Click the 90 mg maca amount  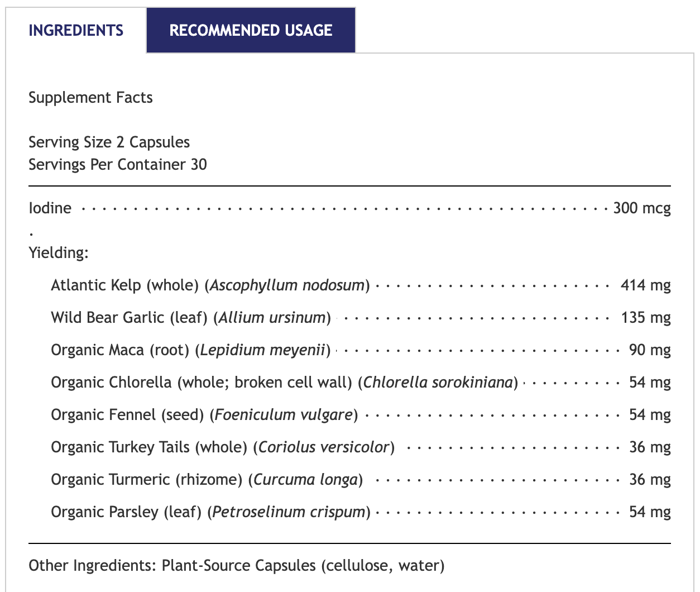point(650,350)
